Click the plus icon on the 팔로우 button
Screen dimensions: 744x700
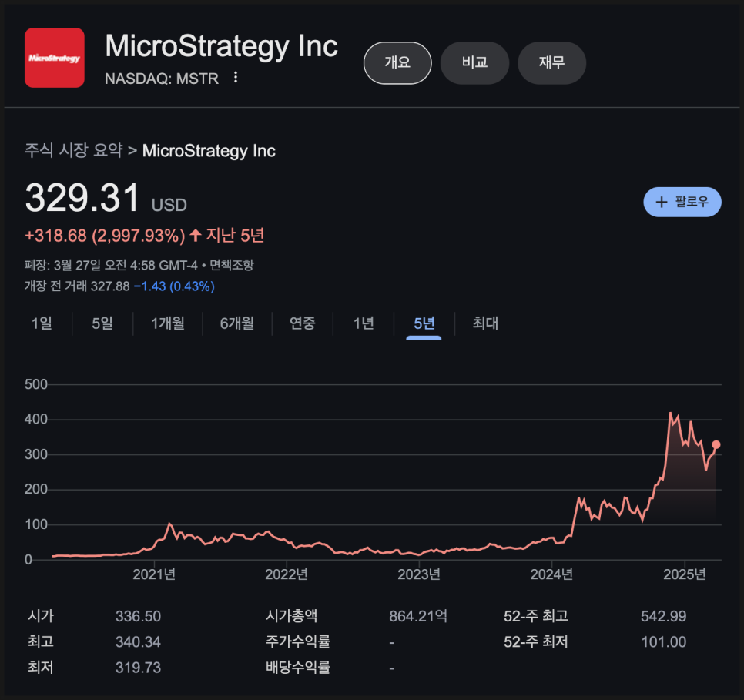[662, 203]
